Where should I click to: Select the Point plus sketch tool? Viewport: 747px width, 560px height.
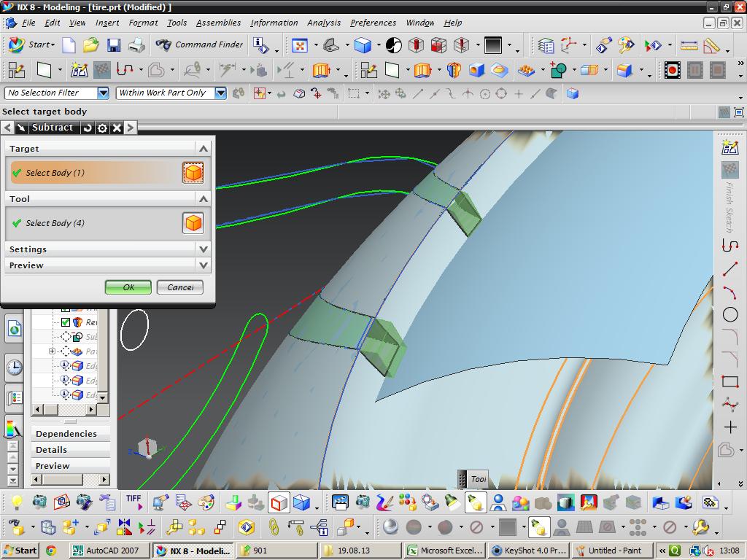(729, 427)
